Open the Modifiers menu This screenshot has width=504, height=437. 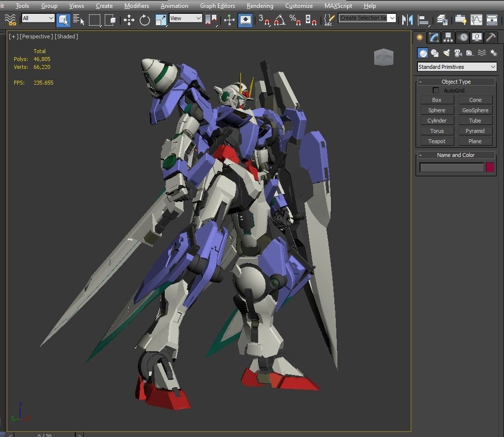(137, 6)
